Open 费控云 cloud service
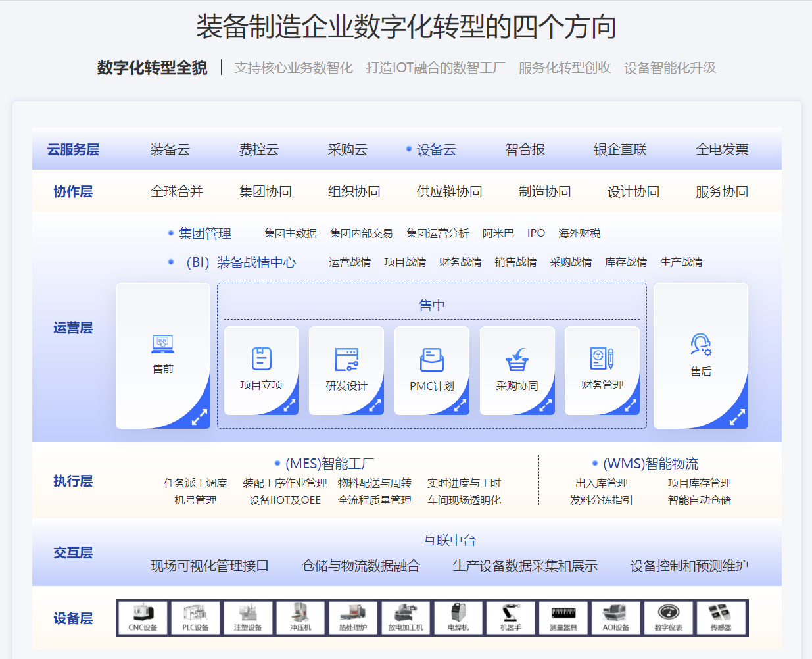Viewport: 812px width, 659px height. tap(259, 149)
